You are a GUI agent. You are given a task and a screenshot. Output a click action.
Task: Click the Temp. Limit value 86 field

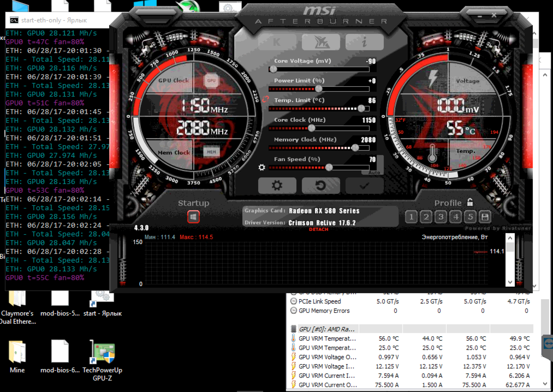(372, 100)
